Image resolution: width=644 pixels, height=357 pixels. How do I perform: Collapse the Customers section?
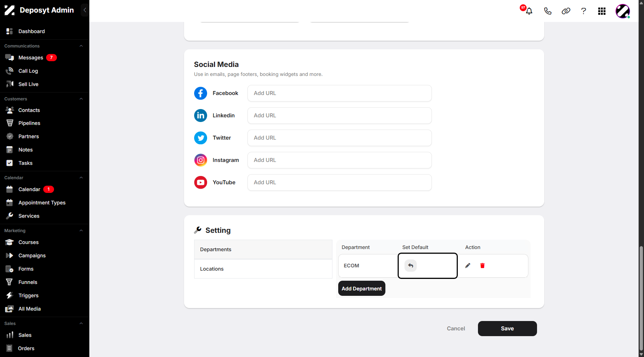tap(81, 99)
